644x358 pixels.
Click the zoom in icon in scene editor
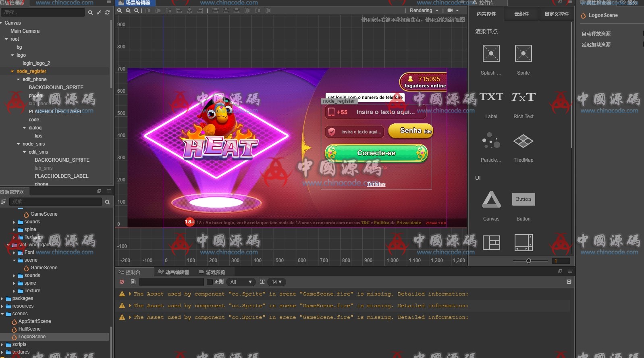[120, 10]
